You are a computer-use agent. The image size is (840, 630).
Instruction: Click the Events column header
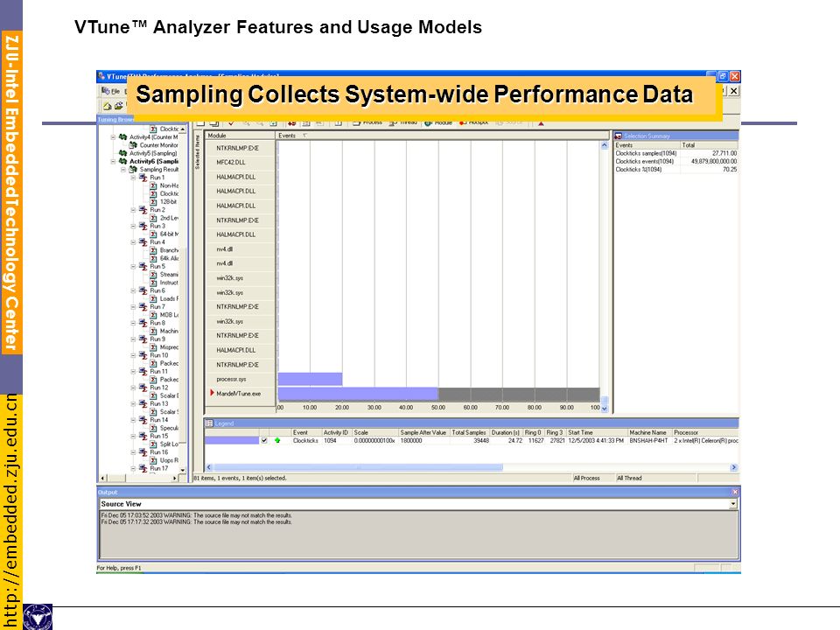tap(443, 136)
